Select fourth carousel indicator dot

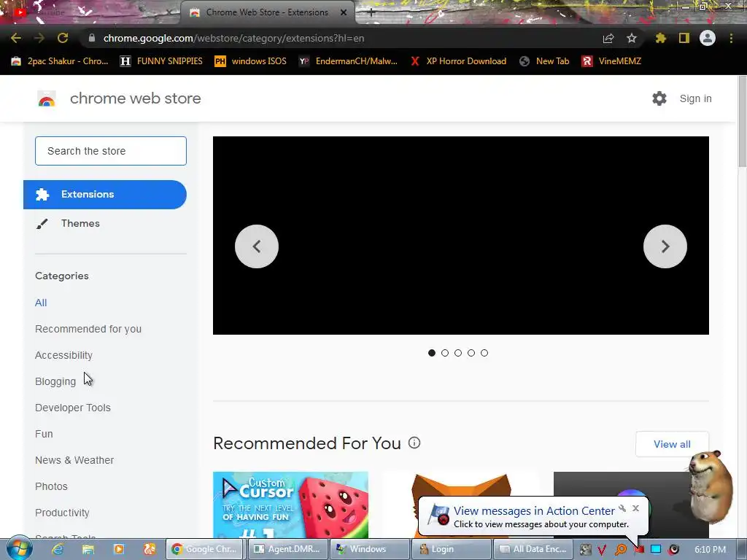click(471, 353)
